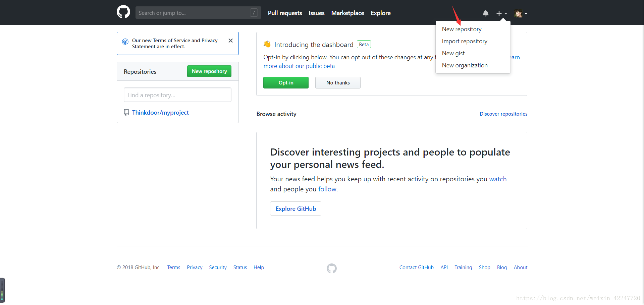Click the waving hand emoji icon
Image resolution: width=644 pixels, height=305 pixels.
(x=267, y=44)
